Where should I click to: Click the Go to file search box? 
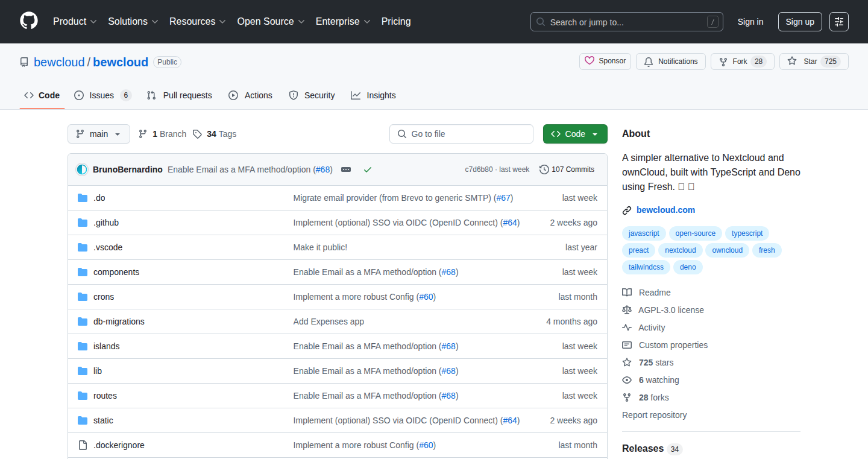click(x=461, y=134)
